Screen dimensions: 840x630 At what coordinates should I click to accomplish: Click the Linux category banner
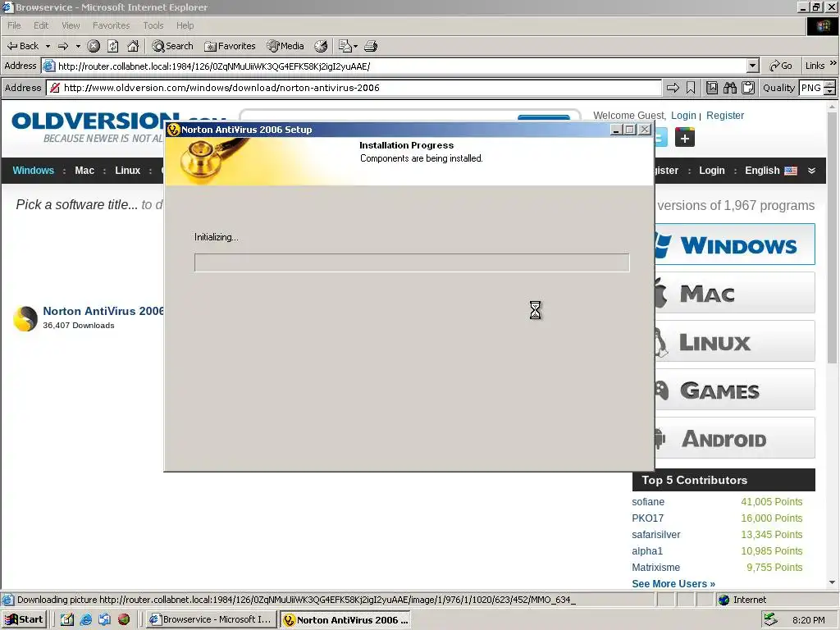735,340
